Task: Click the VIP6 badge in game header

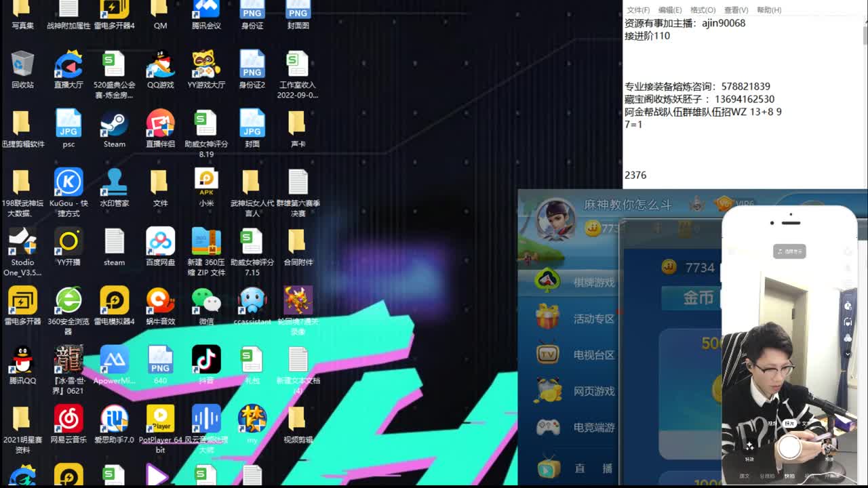Action: pyautogui.click(x=734, y=203)
